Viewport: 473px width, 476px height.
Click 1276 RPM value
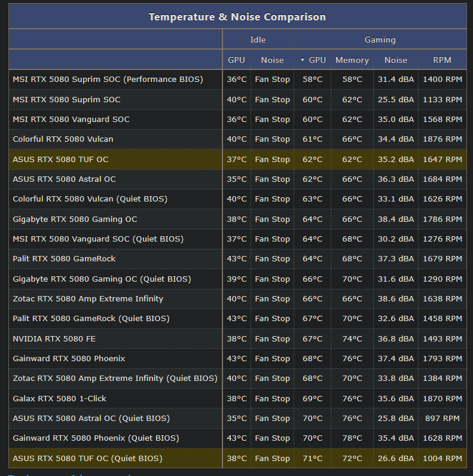click(x=443, y=239)
